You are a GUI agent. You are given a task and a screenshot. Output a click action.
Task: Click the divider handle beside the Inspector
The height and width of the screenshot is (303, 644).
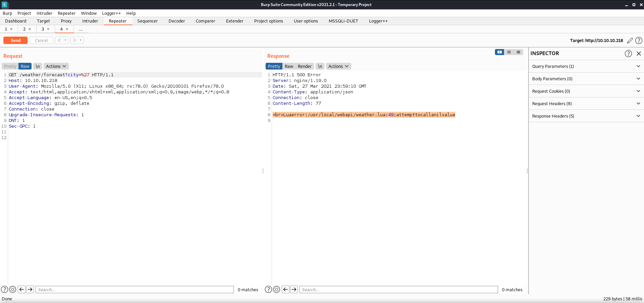tap(527, 171)
